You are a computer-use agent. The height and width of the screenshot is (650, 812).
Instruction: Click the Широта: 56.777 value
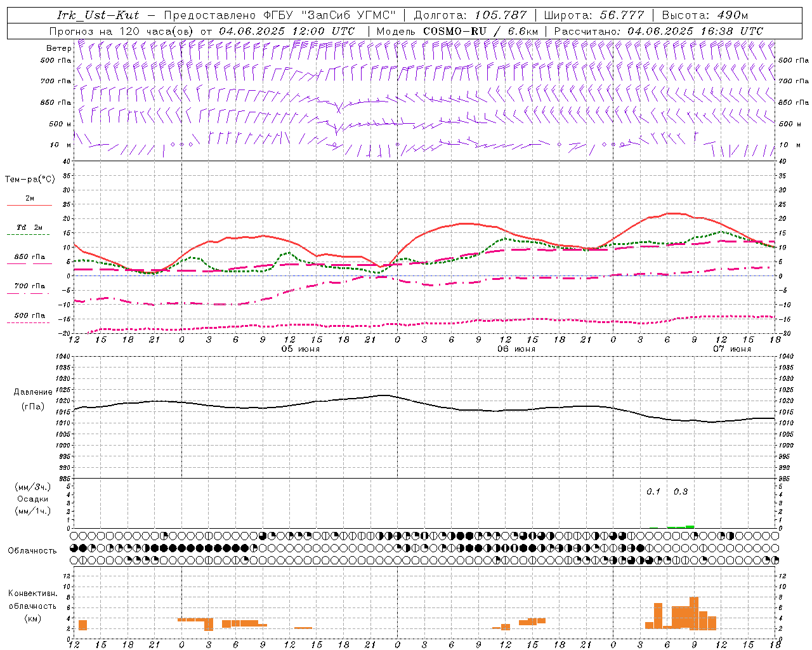(595, 15)
